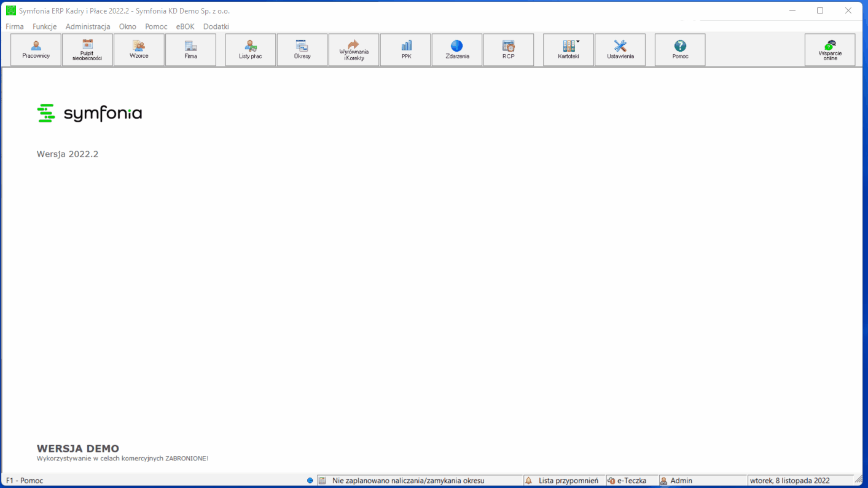The width and height of the screenshot is (868, 488).
Task: Maximize the Symfonia window
Action: 820,10
